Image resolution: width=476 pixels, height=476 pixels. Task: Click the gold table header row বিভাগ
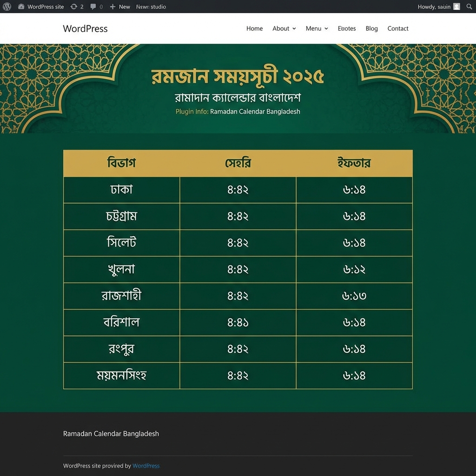point(121,163)
